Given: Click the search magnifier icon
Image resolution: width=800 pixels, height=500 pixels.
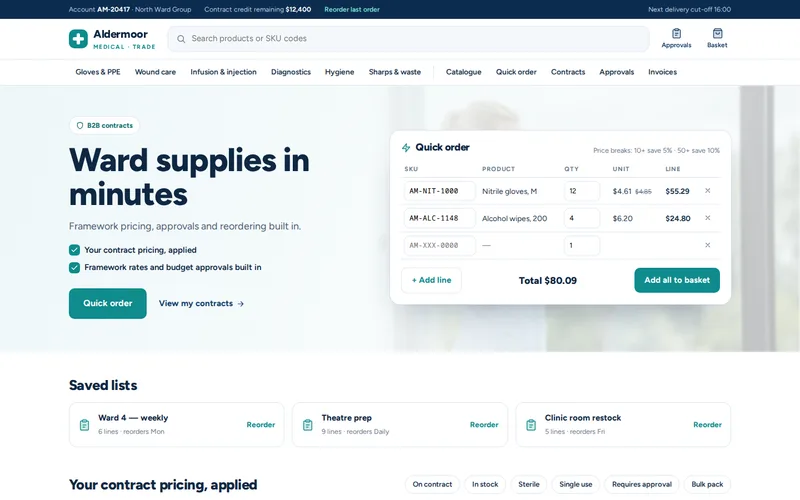Looking at the screenshot, I should pos(181,39).
